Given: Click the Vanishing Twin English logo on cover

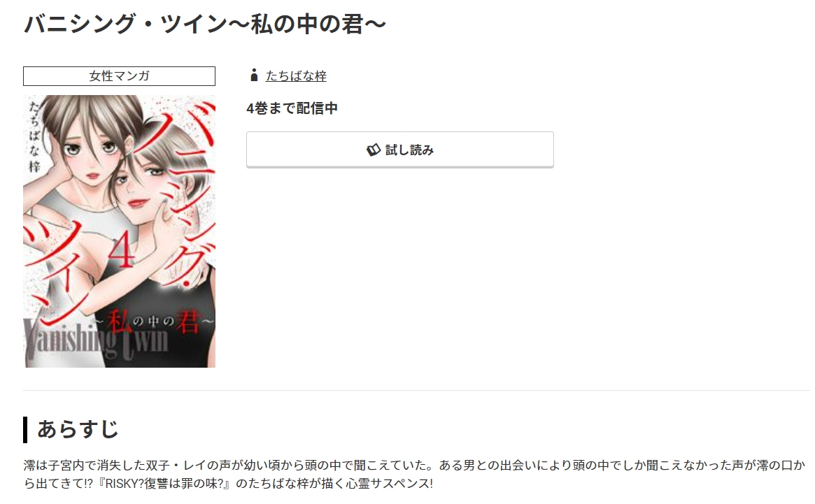Looking at the screenshot, I should point(97,340).
